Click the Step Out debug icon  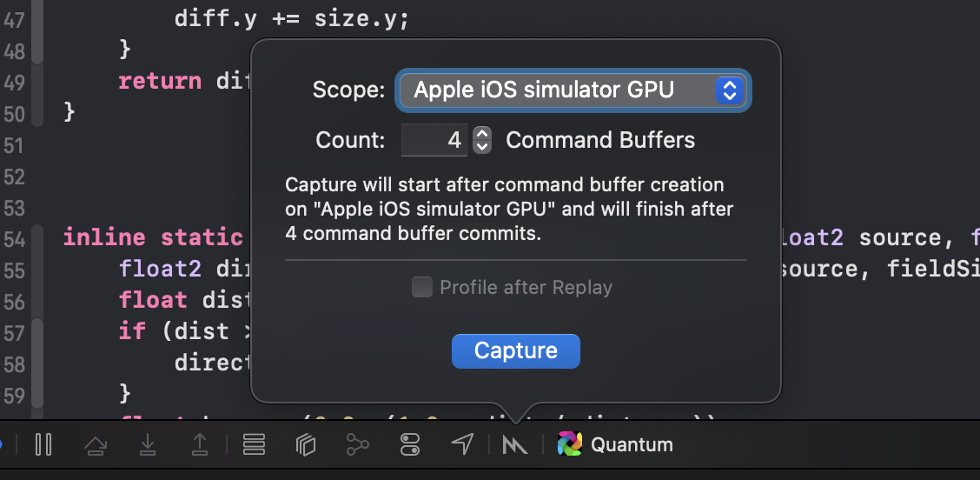click(x=200, y=445)
